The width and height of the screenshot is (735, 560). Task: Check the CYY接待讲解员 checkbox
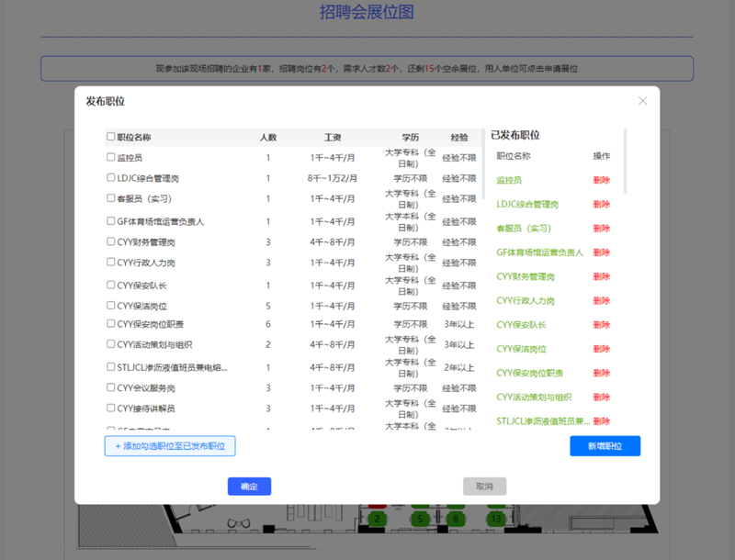tap(111, 408)
